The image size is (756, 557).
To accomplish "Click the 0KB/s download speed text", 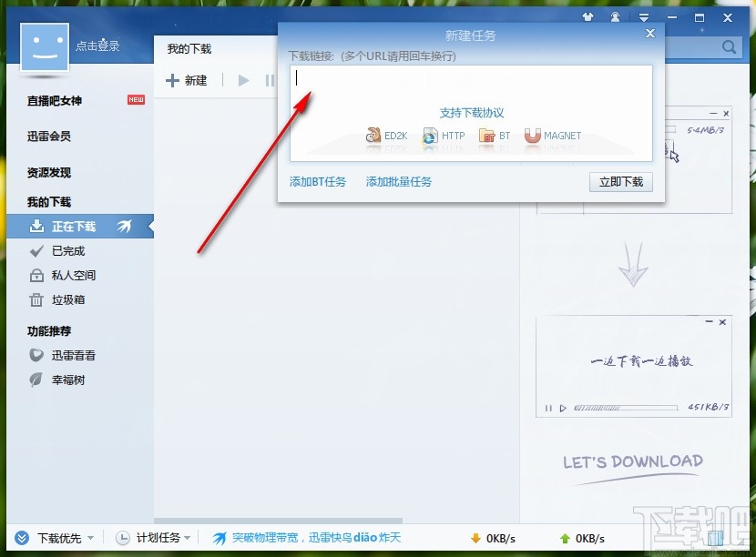I will (500, 539).
